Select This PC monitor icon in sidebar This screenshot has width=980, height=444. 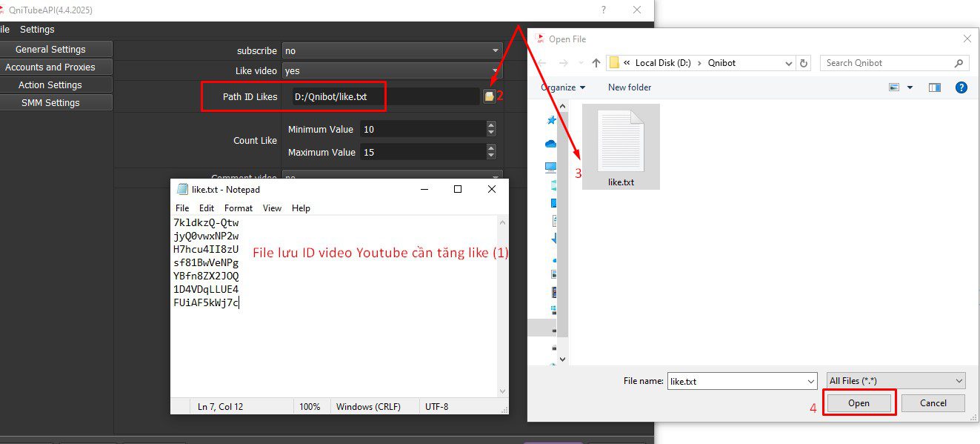tap(550, 168)
